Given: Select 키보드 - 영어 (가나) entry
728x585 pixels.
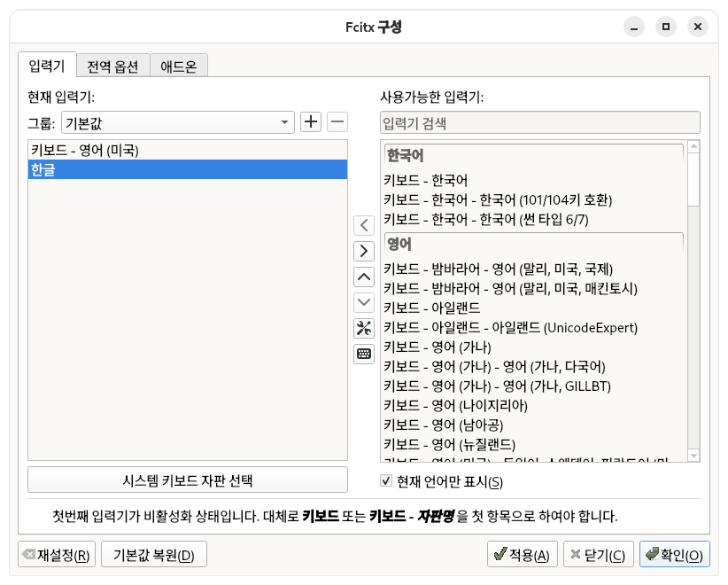Looking at the screenshot, I should click(x=533, y=347).
